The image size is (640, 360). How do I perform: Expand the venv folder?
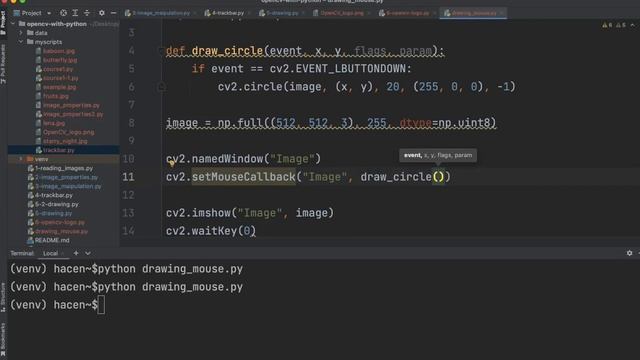21,159
